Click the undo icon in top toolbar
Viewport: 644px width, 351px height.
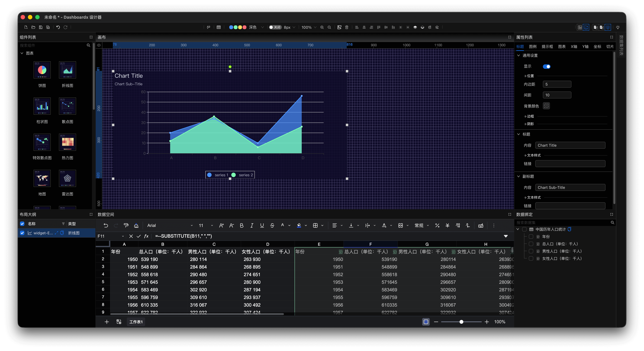coord(58,27)
